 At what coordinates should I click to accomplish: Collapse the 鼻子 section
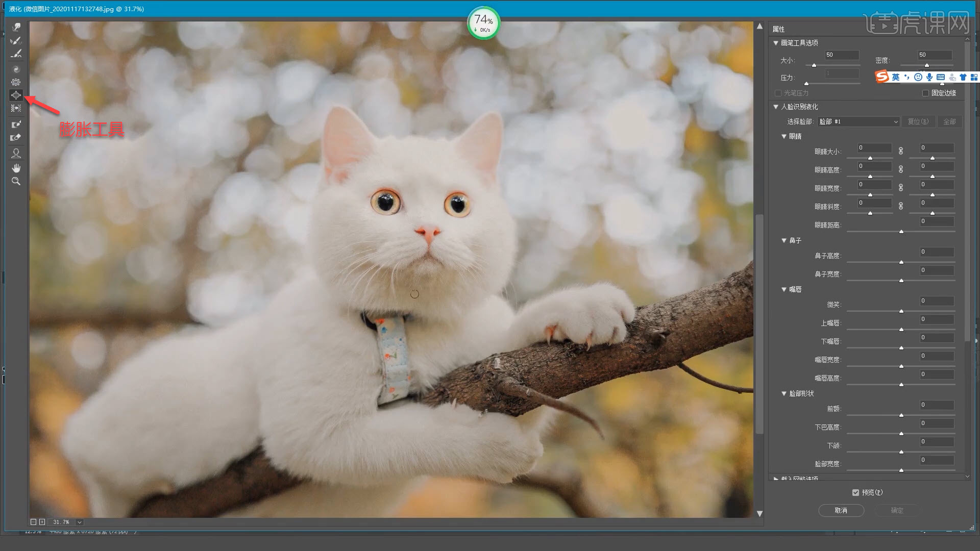click(784, 240)
